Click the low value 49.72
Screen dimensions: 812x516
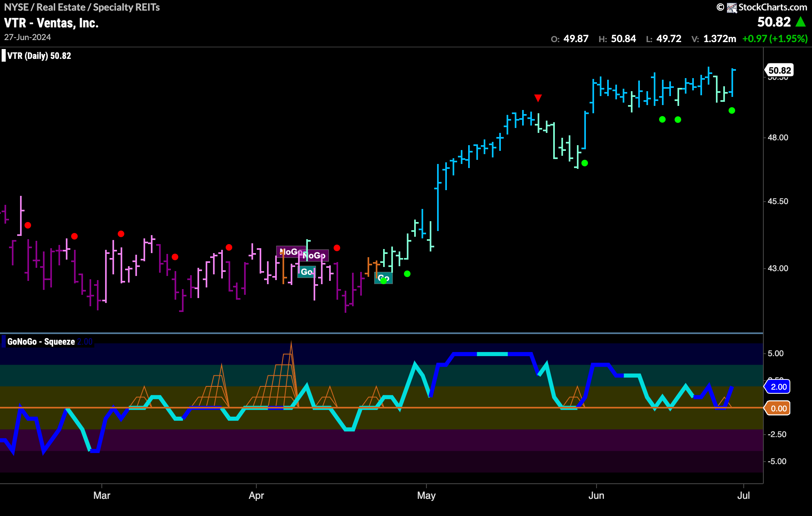click(669, 39)
